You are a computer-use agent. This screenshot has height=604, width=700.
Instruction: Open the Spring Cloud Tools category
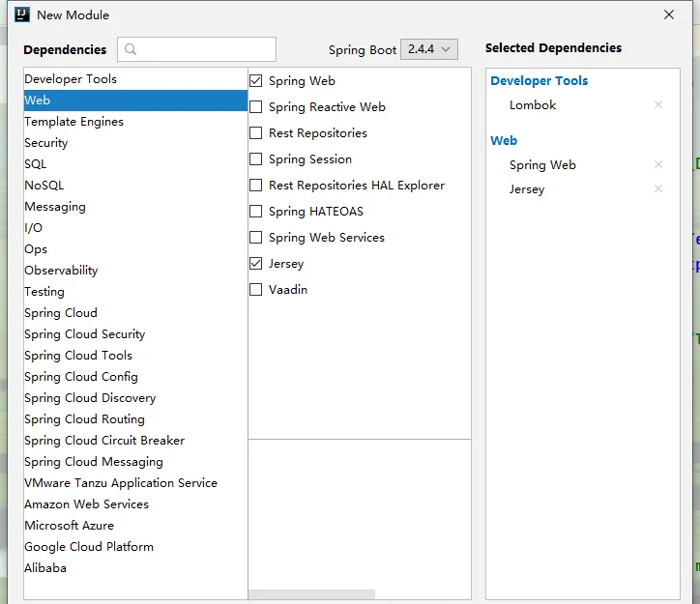coord(135,356)
